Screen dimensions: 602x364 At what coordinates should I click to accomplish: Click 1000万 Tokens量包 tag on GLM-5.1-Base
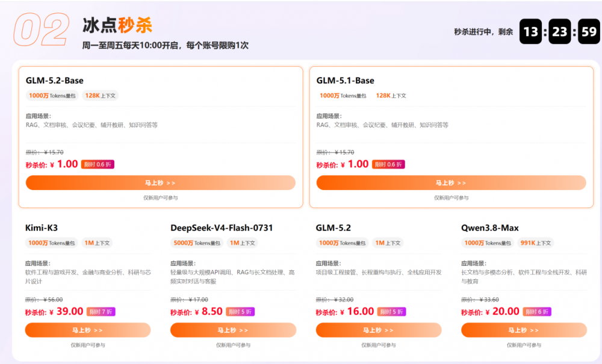tap(343, 96)
